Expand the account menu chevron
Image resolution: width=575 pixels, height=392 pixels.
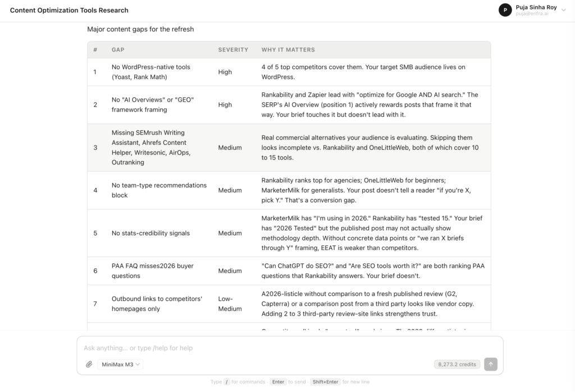click(564, 10)
